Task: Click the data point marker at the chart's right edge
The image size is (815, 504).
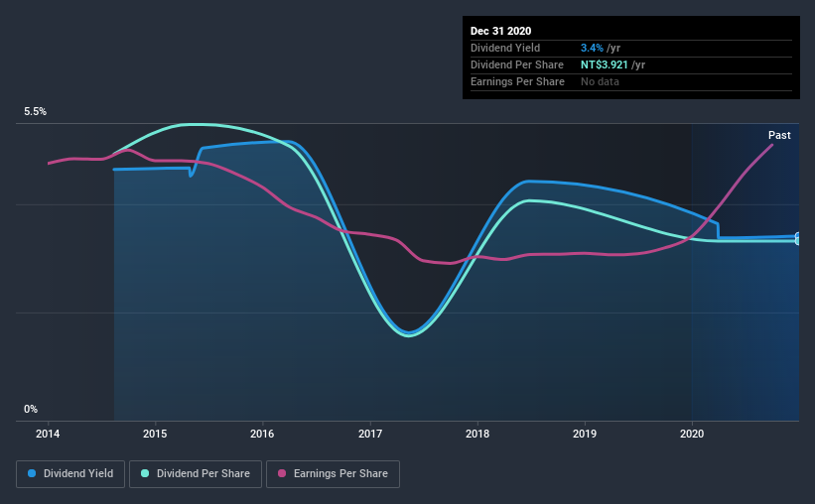Action: click(798, 238)
